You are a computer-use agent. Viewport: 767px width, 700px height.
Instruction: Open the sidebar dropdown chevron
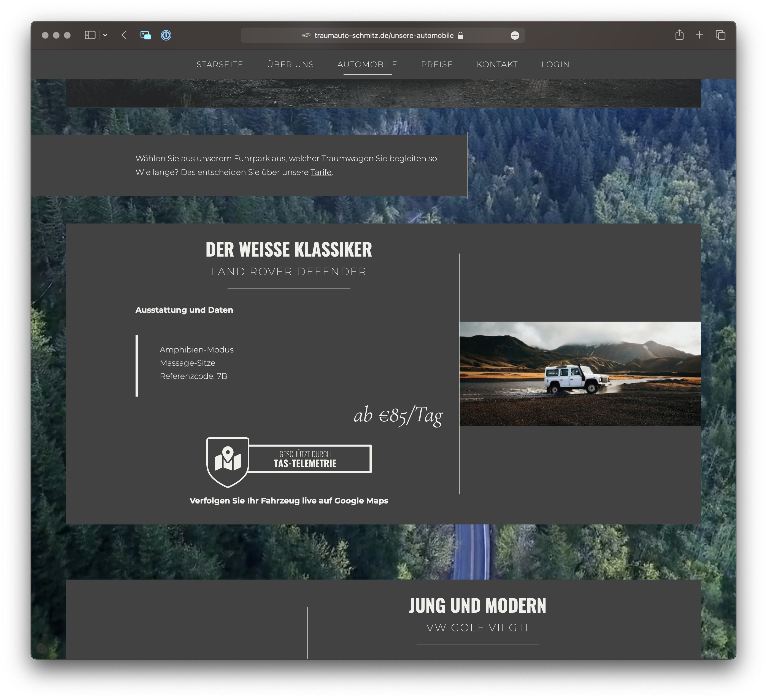coord(106,35)
